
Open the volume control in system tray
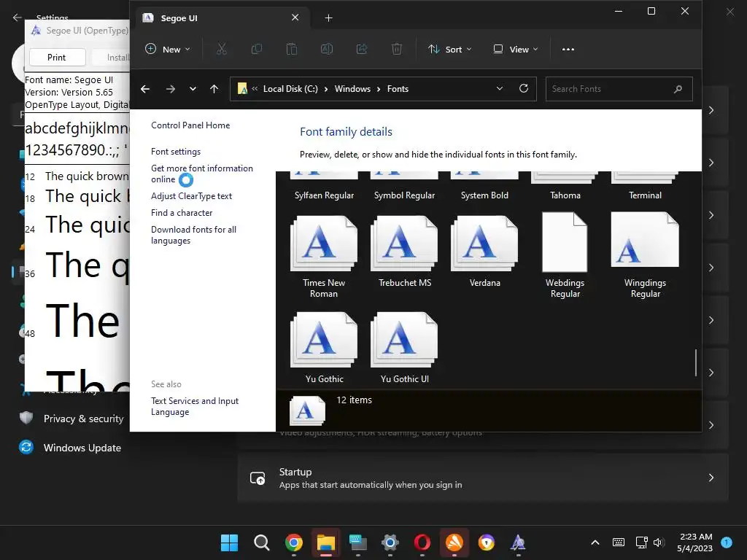point(659,542)
